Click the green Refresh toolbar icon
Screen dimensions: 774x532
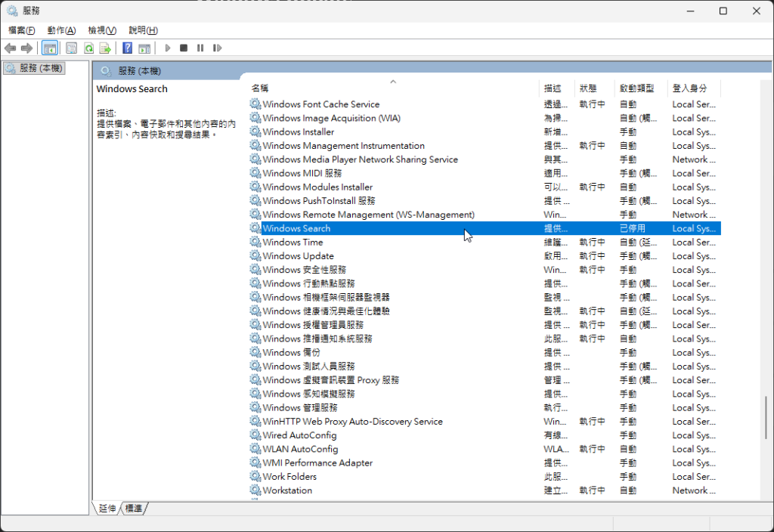[x=88, y=48]
